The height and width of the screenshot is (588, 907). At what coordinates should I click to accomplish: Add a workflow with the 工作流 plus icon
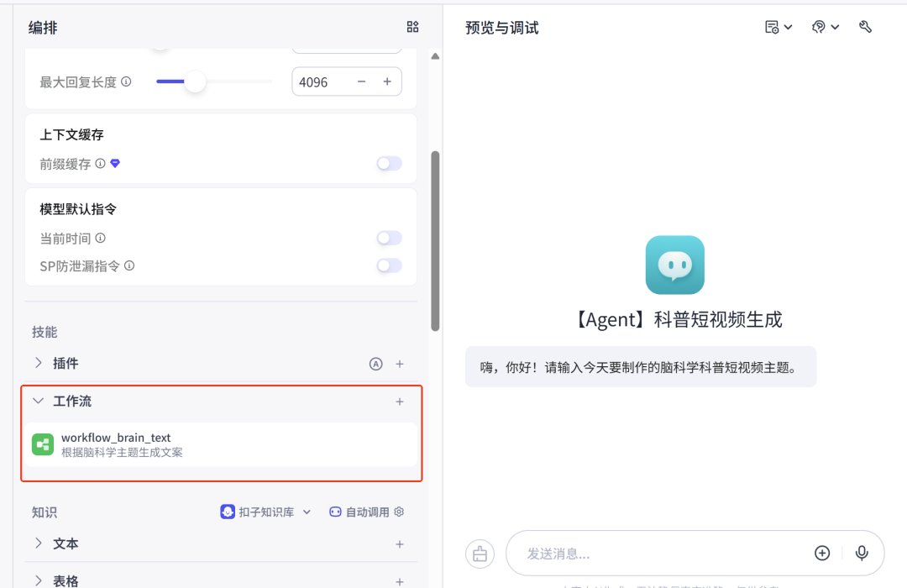tap(400, 402)
